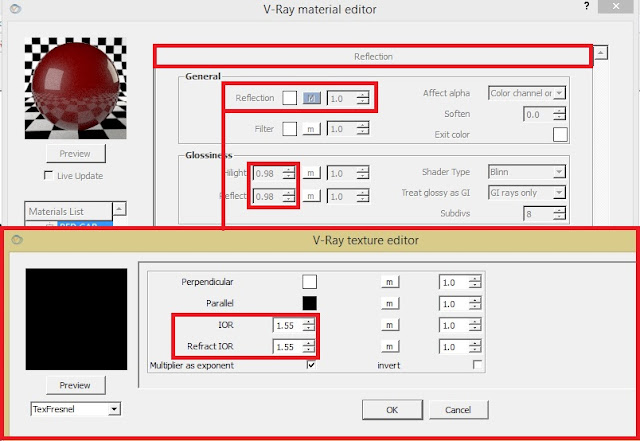The width and height of the screenshot is (640, 441).
Task: Cancel the texture editor dialog
Action: tap(458, 410)
